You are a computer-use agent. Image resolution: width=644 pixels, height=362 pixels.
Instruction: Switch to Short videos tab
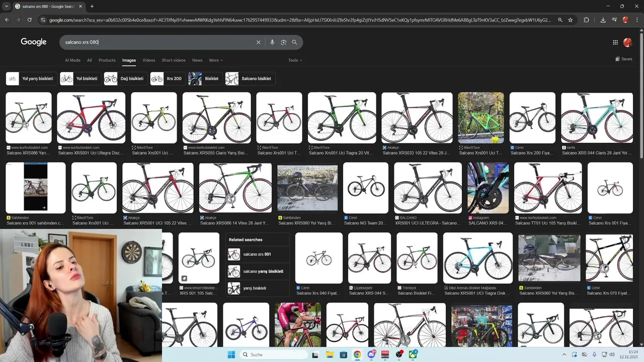(x=174, y=60)
